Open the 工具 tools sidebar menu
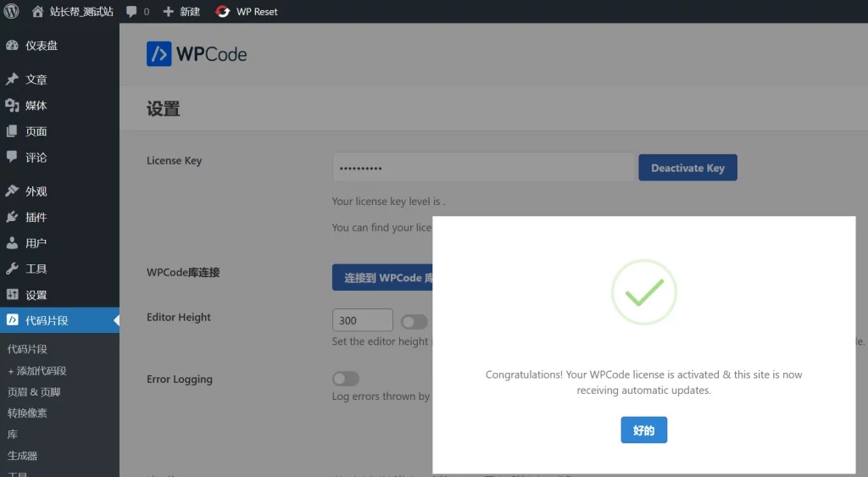 pyautogui.click(x=36, y=269)
